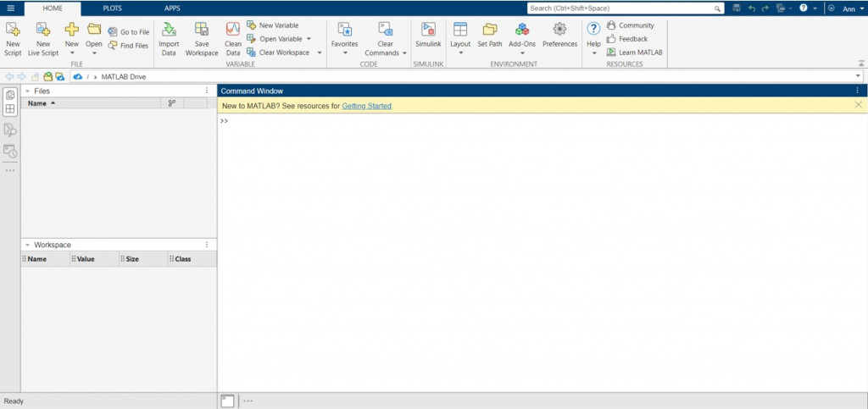
Task: Expand the dropdown under New
Action: [72, 53]
